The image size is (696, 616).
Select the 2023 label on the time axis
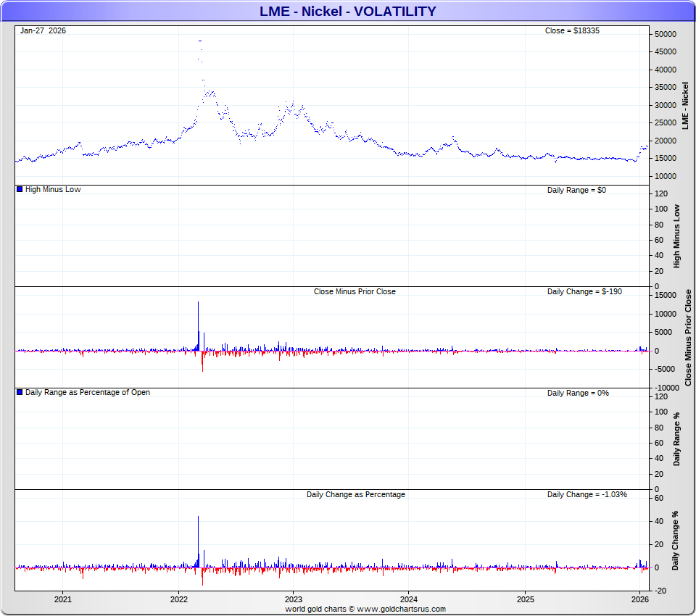pyautogui.click(x=294, y=599)
